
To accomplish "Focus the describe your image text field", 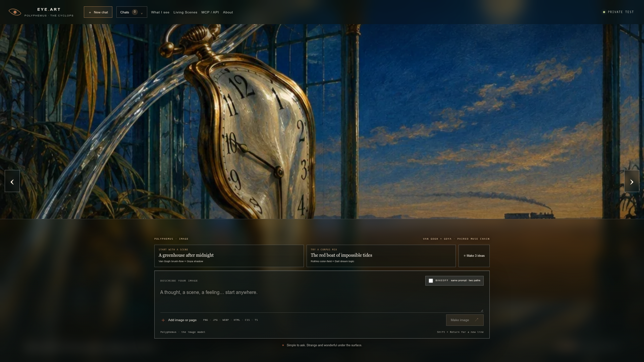I will coord(322,300).
